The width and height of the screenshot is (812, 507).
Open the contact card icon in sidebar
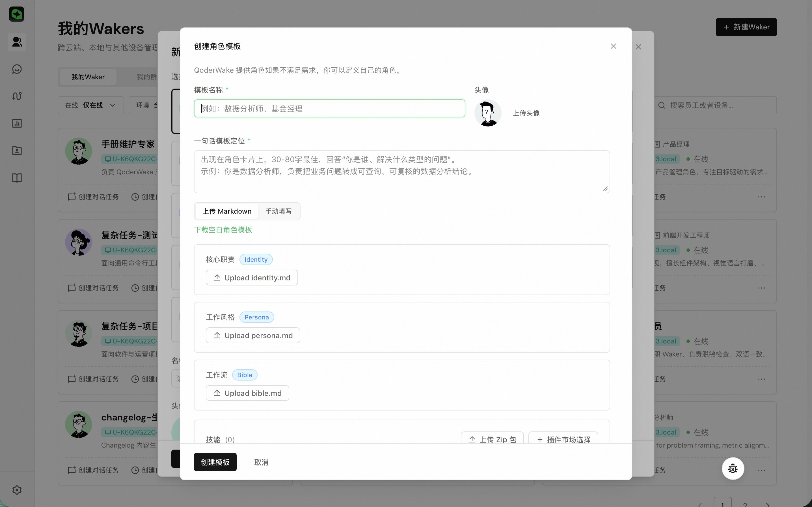(x=17, y=151)
